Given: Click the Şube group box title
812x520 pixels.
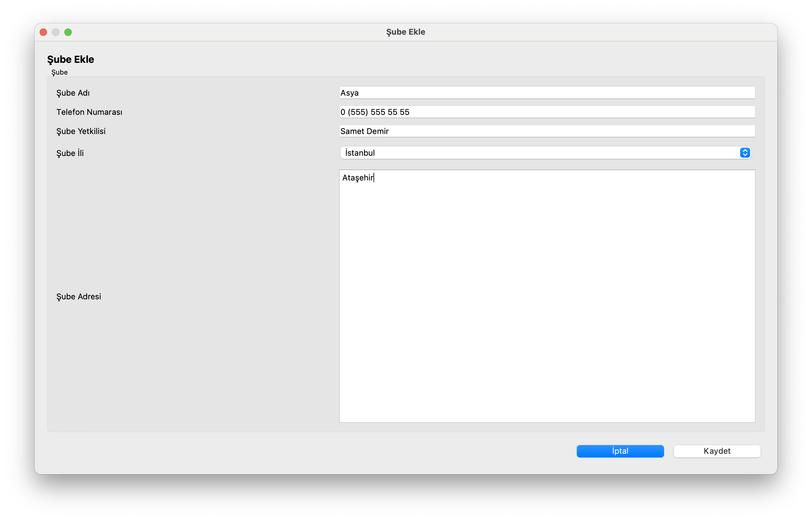Looking at the screenshot, I should [x=59, y=72].
